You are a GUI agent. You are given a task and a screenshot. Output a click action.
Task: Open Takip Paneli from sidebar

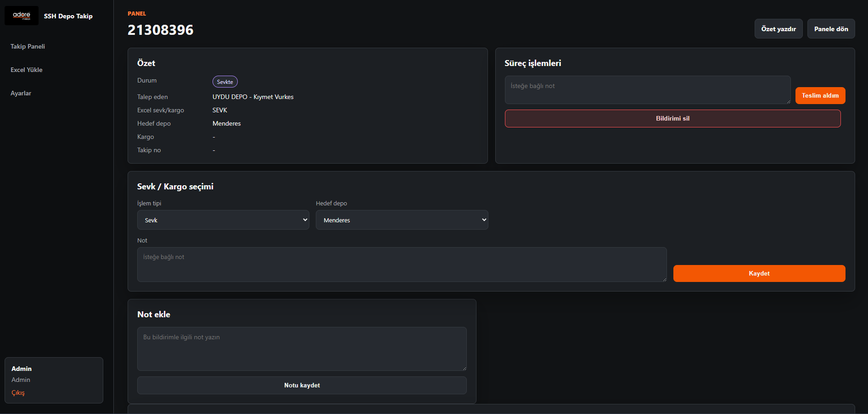click(28, 46)
